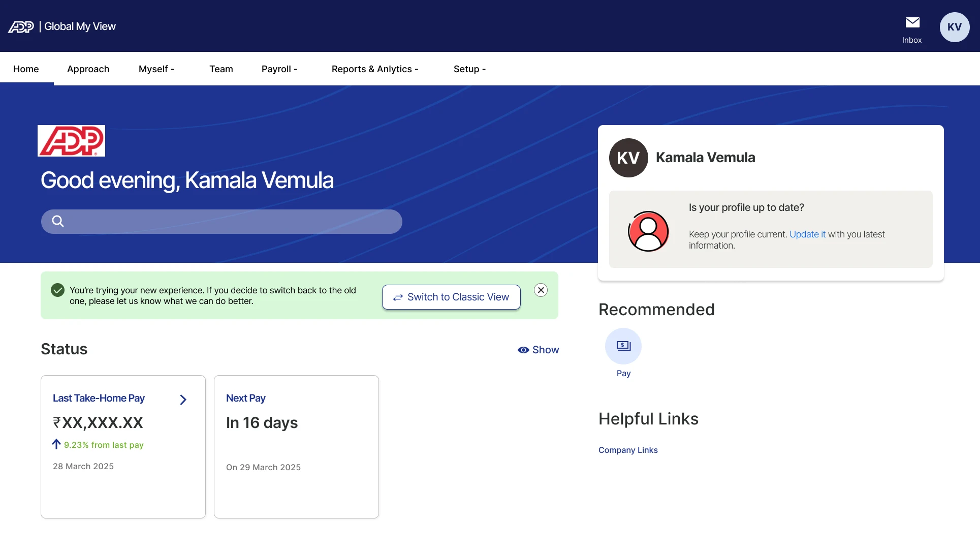Follow the Update it profile link
Screen dimensions: 980x549
click(807, 234)
